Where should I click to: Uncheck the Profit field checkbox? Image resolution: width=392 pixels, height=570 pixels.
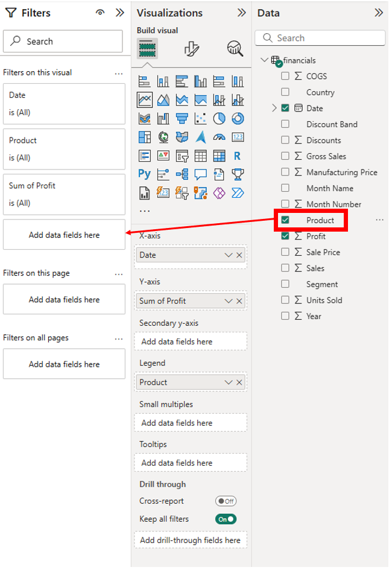(x=285, y=236)
